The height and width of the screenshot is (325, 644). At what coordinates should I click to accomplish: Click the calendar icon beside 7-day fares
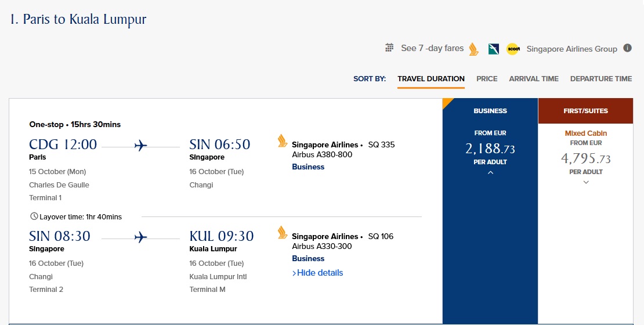(389, 48)
